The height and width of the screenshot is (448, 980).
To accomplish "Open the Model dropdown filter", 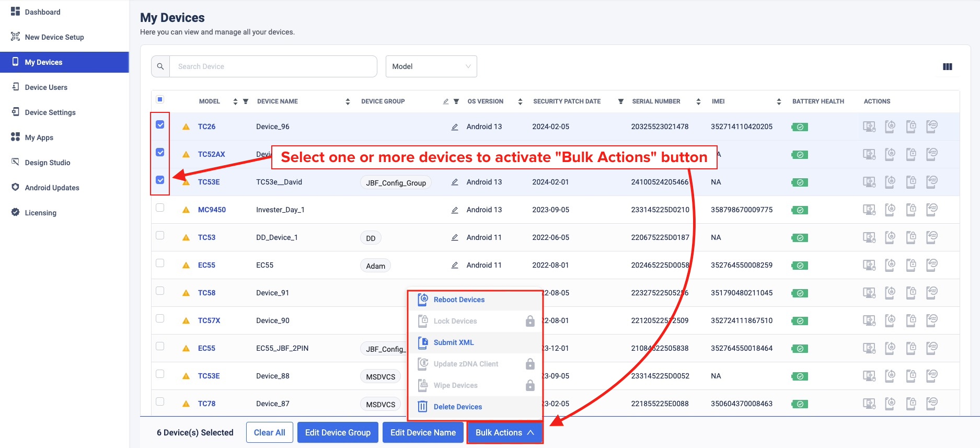I will pyautogui.click(x=431, y=66).
